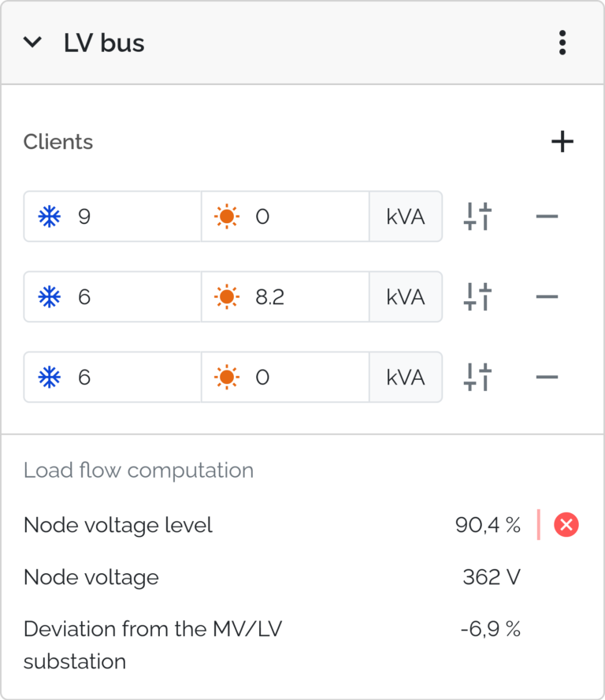The height and width of the screenshot is (700, 605).
Task: Open the LV bus three-dot menu
Action: 562,43
